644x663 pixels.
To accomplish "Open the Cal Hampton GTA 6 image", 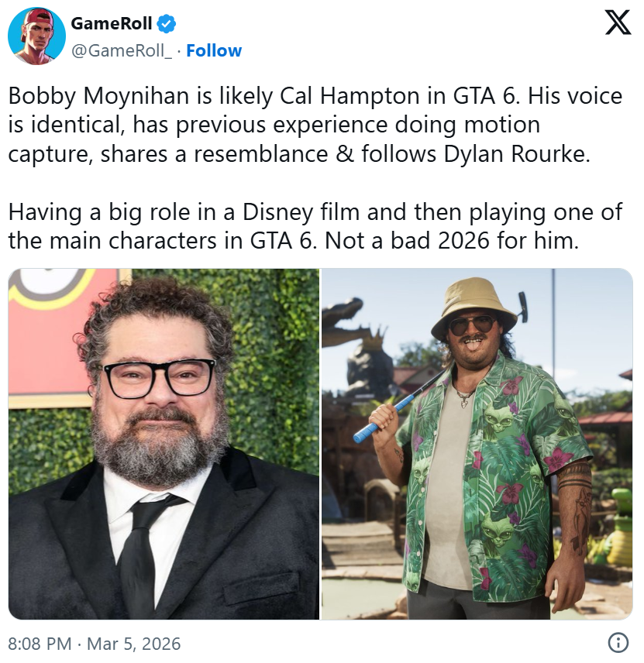I will (477, 444).
